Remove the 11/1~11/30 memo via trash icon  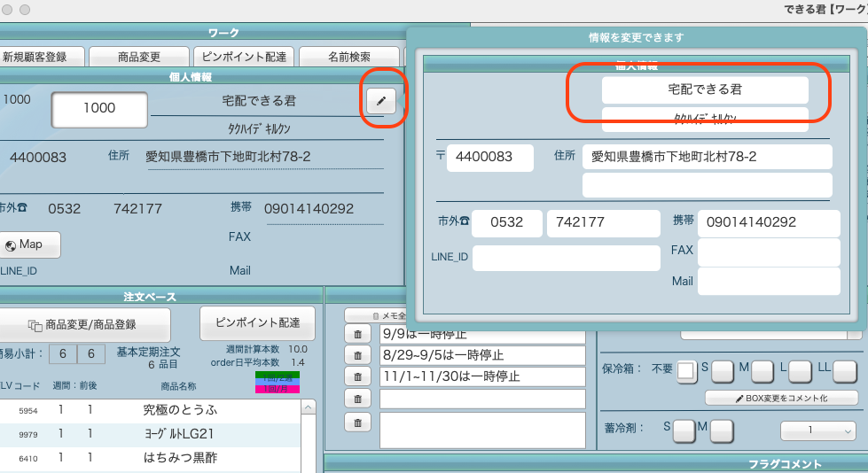point(356,376)
